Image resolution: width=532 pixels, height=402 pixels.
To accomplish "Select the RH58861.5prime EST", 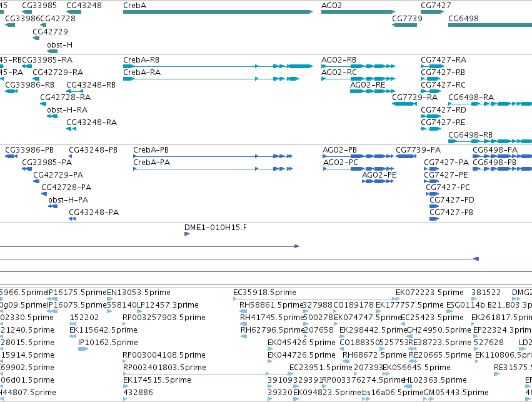I will coord(243,311).
